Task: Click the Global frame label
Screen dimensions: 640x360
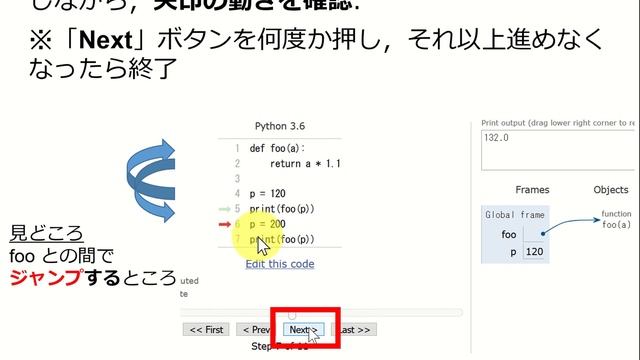Action: point(515,215)
